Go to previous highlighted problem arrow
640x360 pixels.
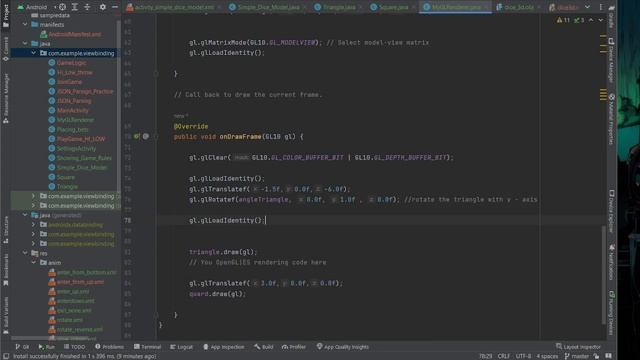point(591,20)
